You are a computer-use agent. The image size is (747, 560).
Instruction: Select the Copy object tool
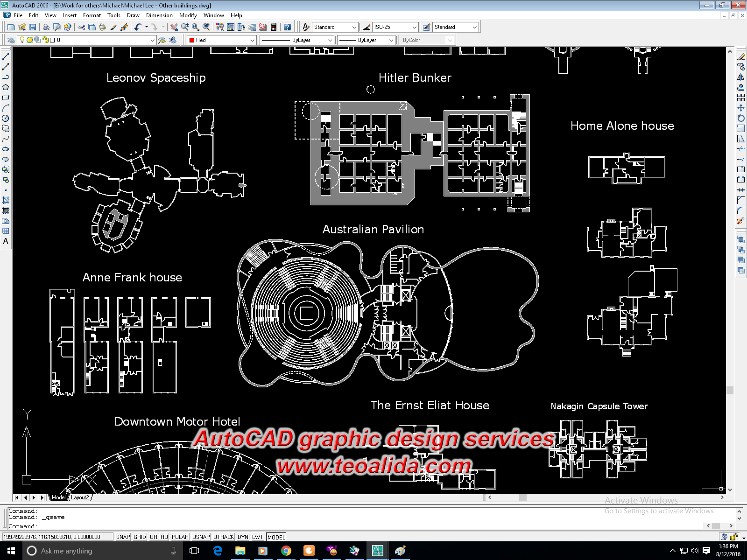pyautogui.click(x=741, y=67)
